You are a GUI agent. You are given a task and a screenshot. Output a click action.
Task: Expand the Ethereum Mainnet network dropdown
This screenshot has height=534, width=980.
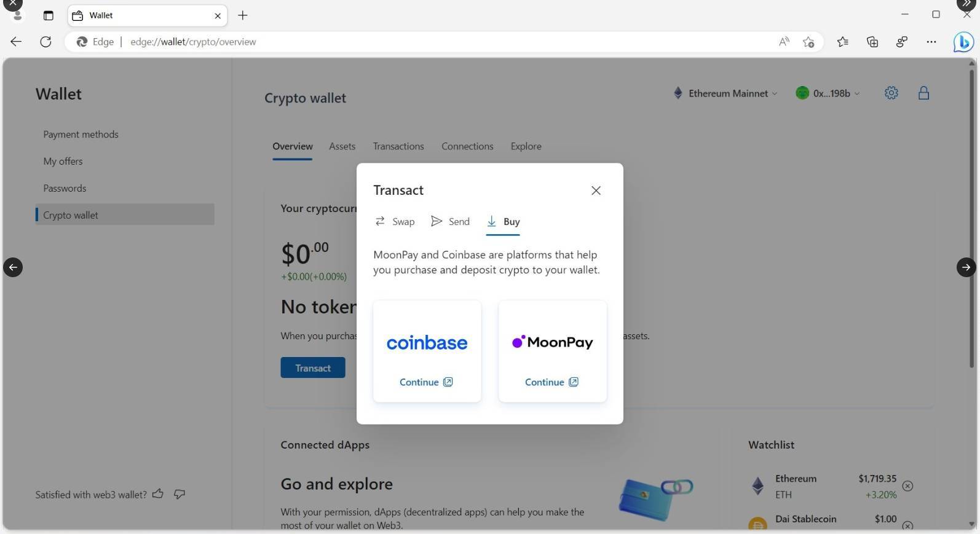[x=725, y=93]
